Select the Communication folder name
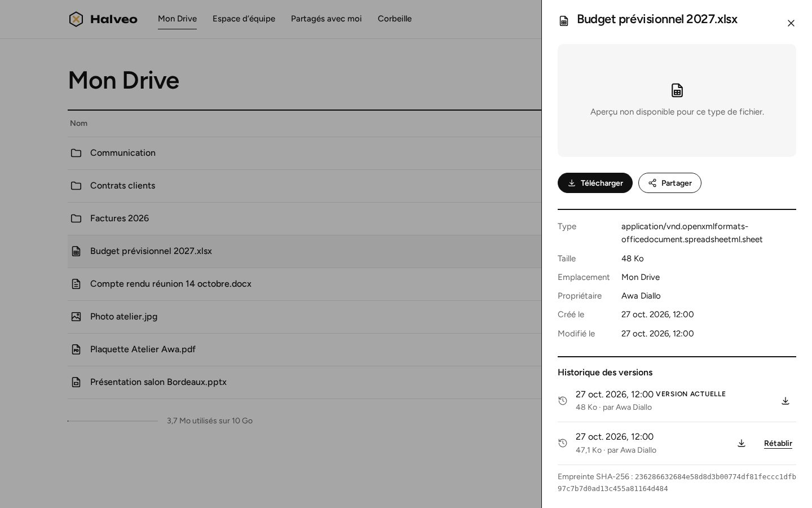Image resolution: width=812 pixels, height=508 pixels. (123, 153)
